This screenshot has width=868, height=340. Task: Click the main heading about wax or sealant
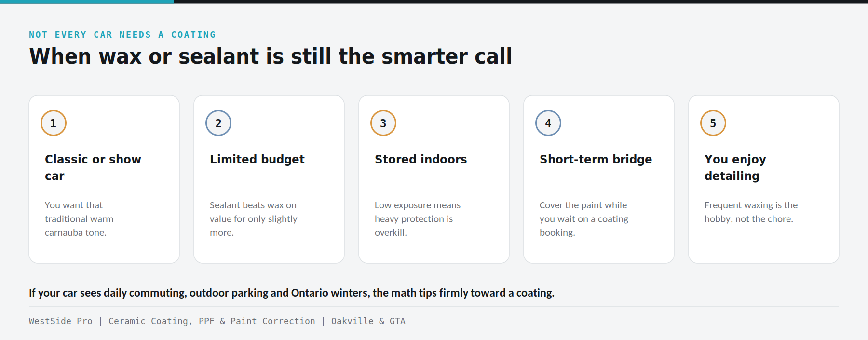271,56
